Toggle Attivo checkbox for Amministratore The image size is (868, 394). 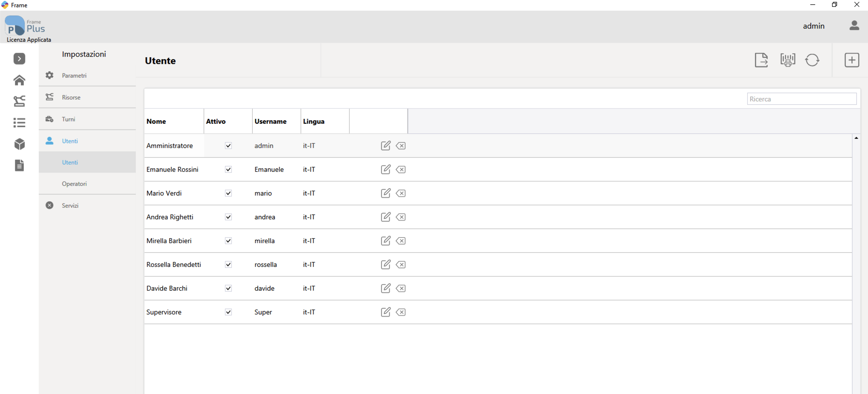pyautogui.click(x=228, y=146)
